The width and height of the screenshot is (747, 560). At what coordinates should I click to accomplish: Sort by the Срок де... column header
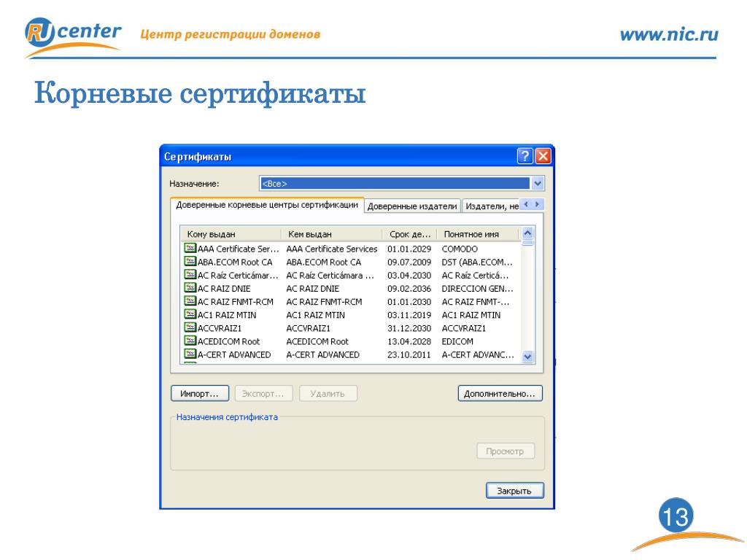[410, 234]
